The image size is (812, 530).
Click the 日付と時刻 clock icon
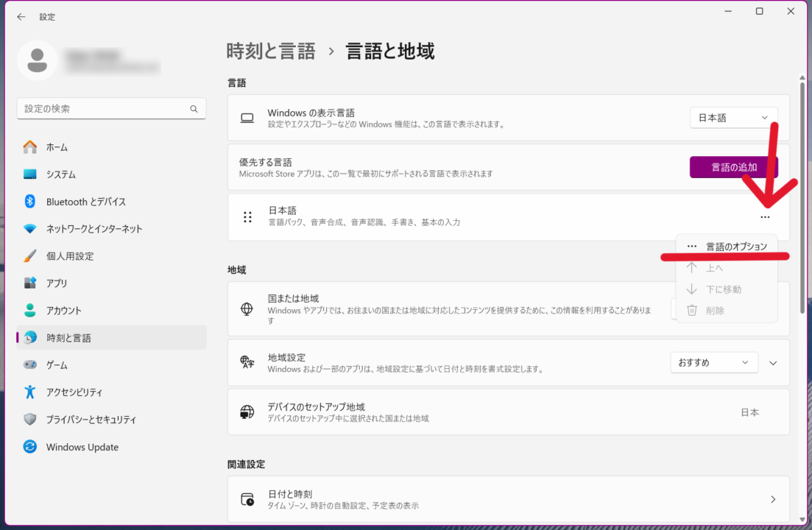pos(247,500)
